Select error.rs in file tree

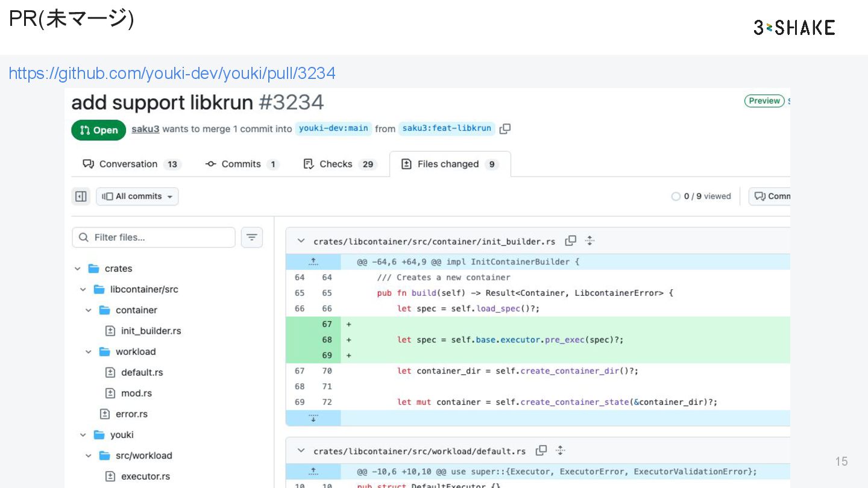(x=131, y=414)
